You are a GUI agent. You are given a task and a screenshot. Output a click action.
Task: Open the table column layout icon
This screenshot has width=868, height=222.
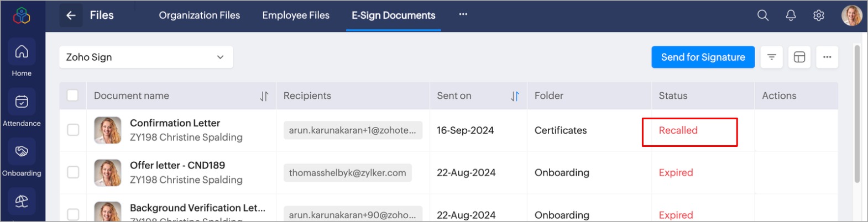tap(799, 57)
